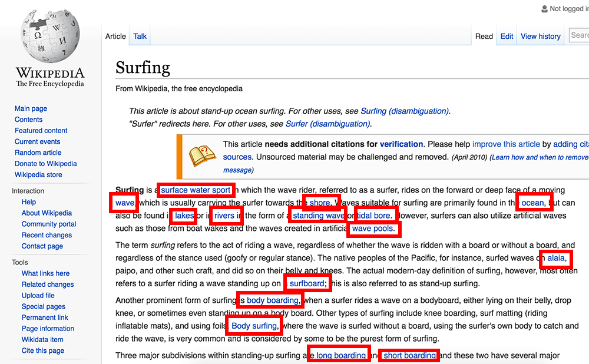
Task: Open Surfer (disambiguation) link
Action: [328, 124]
